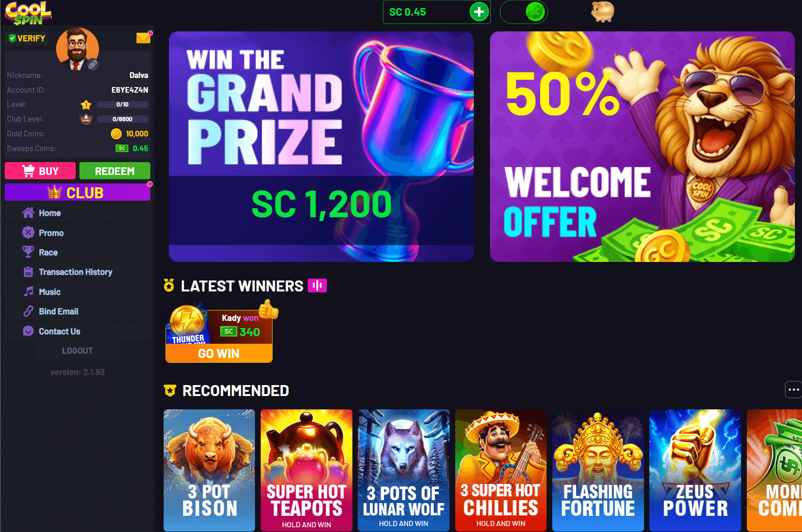The image size is (802, 532).
Task: Click the Go Win button
Action: (219, 353)
